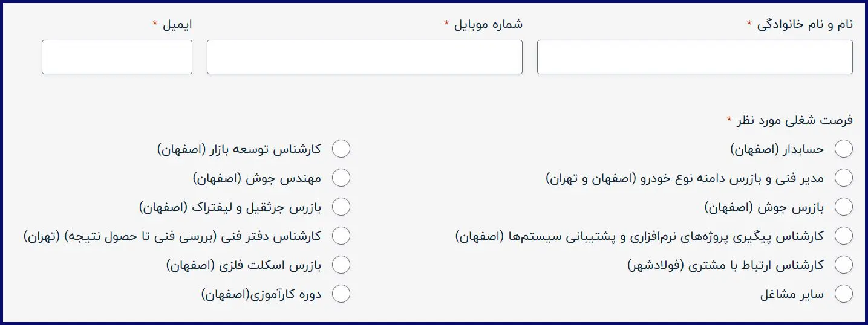This screenshot has height=325, width=868.
Task: Select بازرس جرثقیل و لیفتراک (اصفهان)
Action: (341, 207)
